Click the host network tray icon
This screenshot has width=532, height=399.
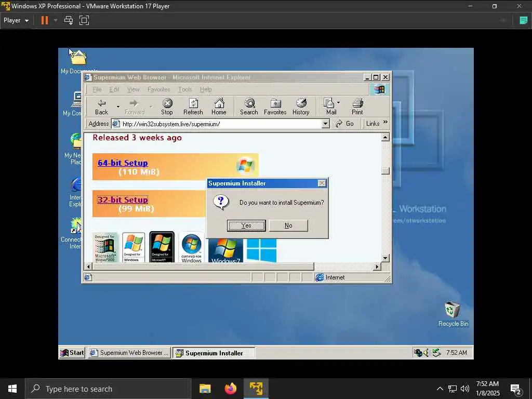[453, 389]
